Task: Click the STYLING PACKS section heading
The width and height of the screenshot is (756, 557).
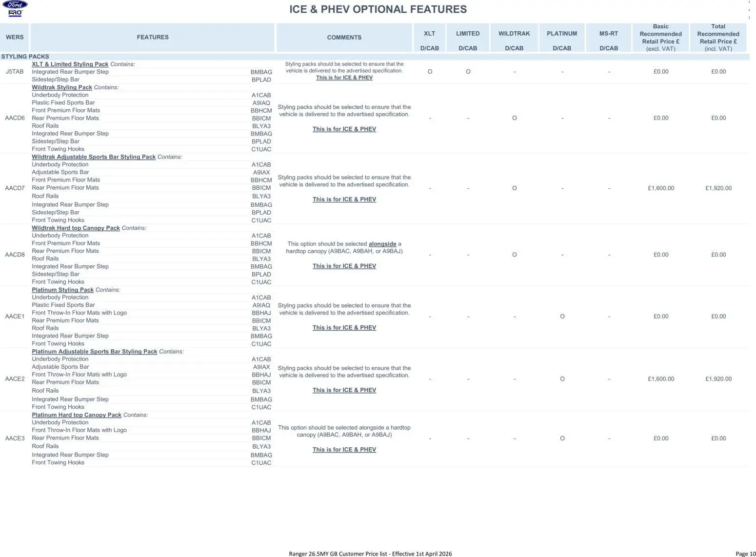Action: point(25,57)
